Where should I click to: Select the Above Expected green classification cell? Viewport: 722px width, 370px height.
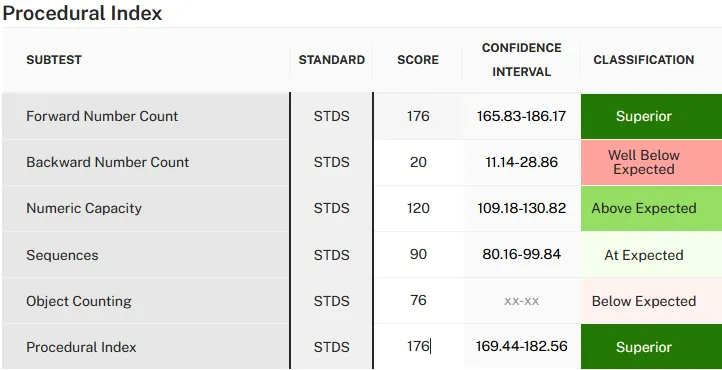651,208
